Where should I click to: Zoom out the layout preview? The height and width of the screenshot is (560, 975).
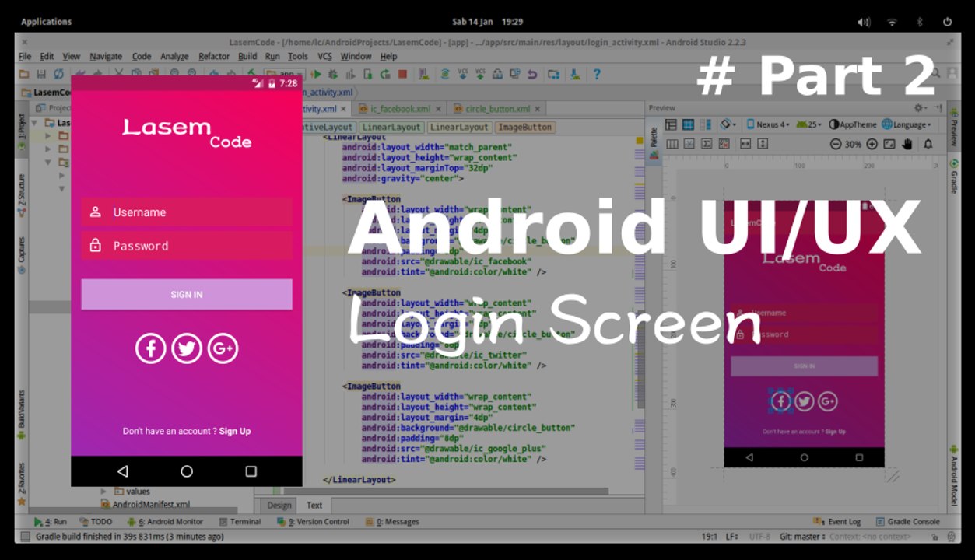click(836, 144)
